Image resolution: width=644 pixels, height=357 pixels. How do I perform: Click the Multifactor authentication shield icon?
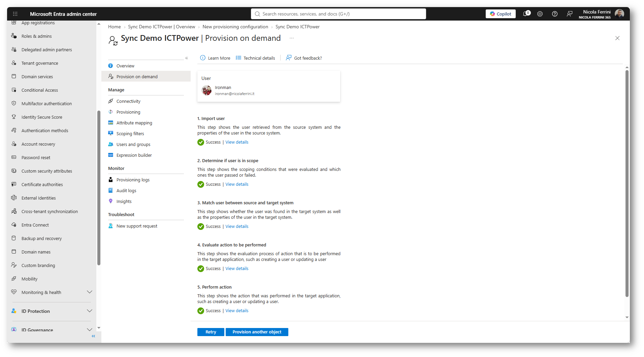pyautogui.click(x=14, y=103)
